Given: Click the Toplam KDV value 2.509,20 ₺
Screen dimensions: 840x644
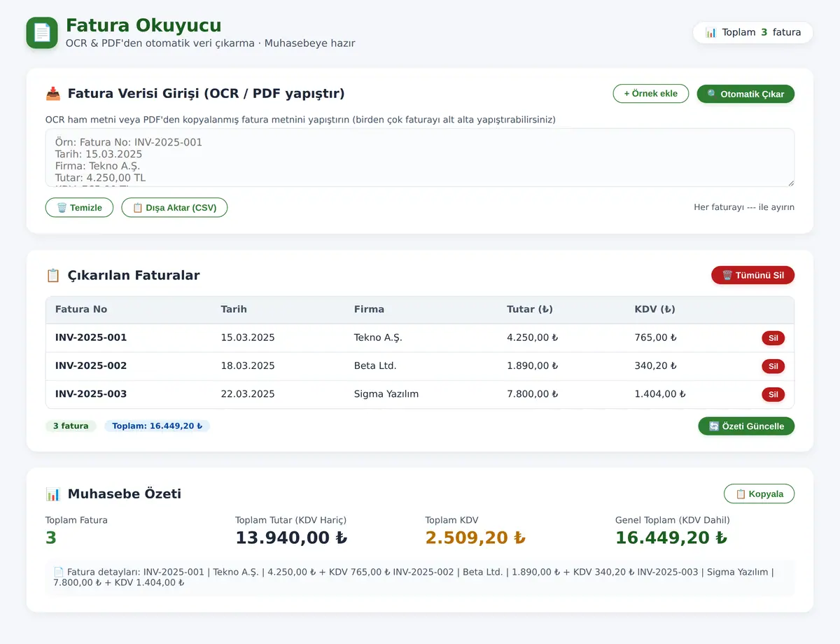Looking at the screenshot, I should (475, 538).
